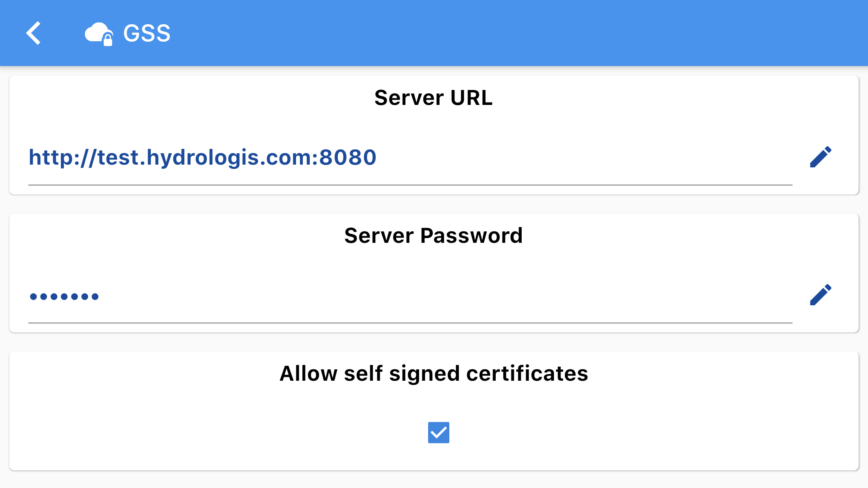Click the cloud with lock GSS icon
Viewport: 868px width, 488px height.
pos(99,34)
